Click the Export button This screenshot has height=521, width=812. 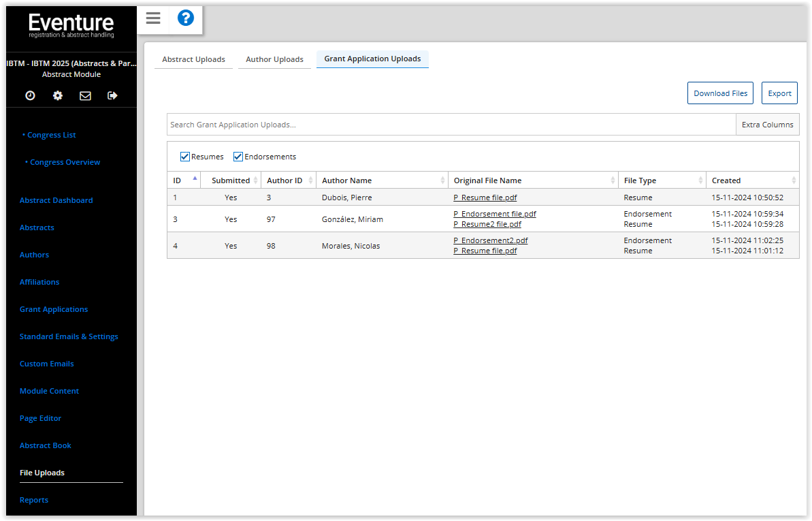click(x=779, y=93)
